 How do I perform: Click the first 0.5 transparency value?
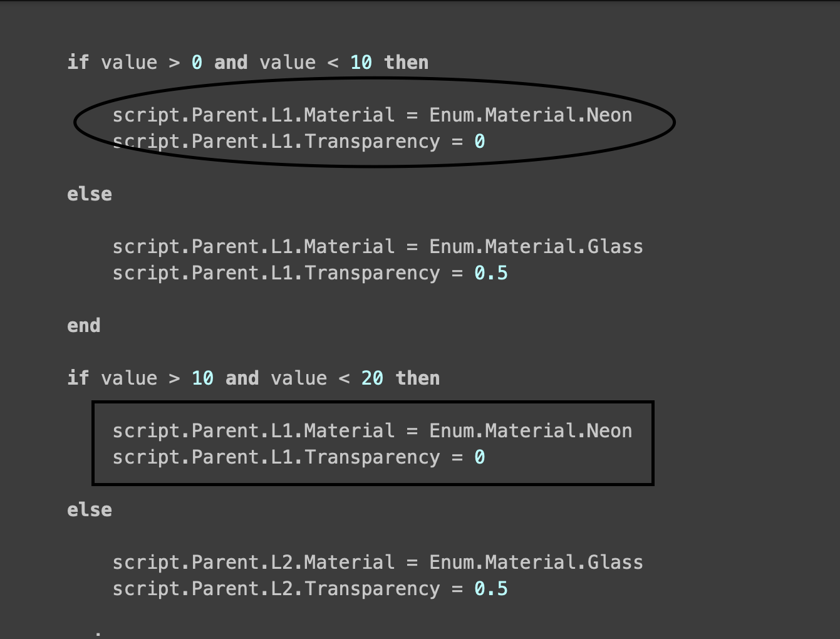491,273
